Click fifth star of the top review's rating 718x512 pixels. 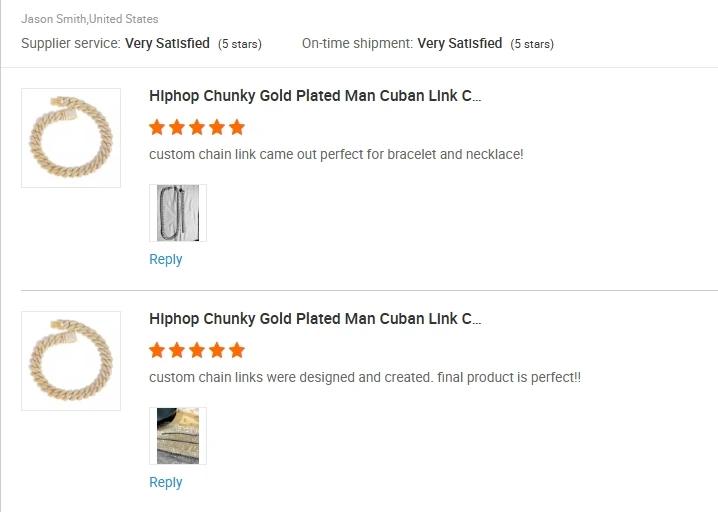pyautogui.click(x=237, y=127)
